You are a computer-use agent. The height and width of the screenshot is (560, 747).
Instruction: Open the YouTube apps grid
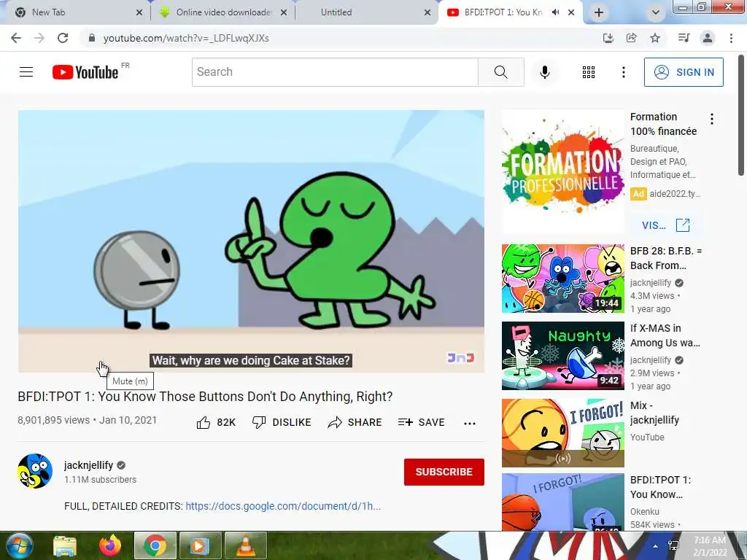[x=589, y=72]
